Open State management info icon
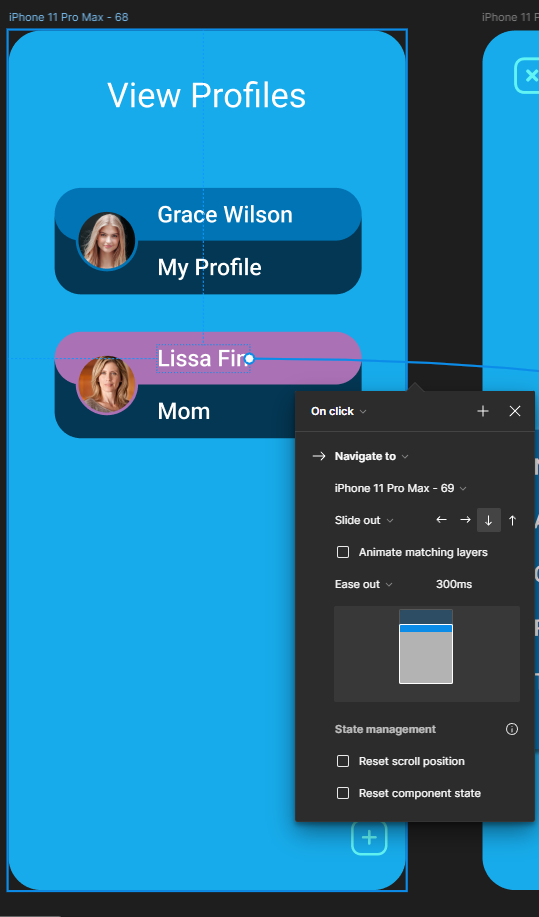 pyautogui.click(x=512, y=729)
